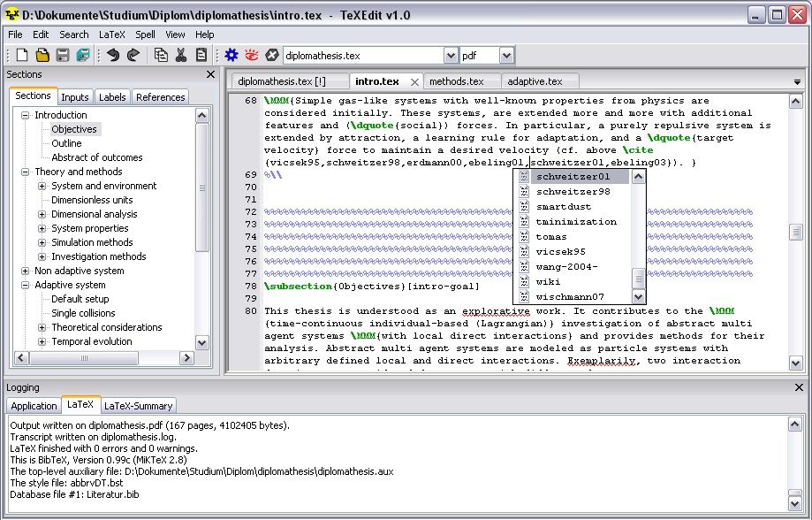The width and height of the screenshot is (812, 520).
Task: Click the Redo arrow icon
Action: click(x=133, y=56)
